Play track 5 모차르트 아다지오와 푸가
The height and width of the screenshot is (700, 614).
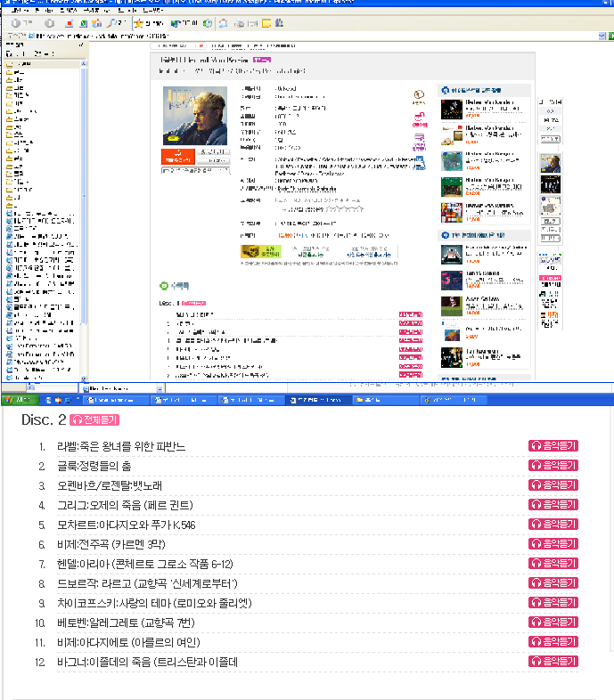coord(553,524)
